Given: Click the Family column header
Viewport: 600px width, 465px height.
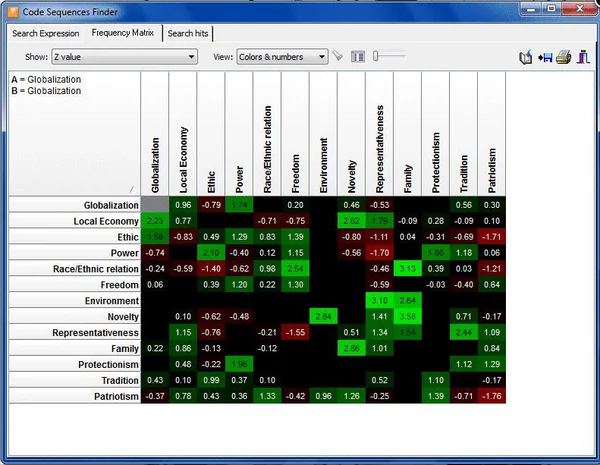Looking at the screenshot, I should [408, 134].
